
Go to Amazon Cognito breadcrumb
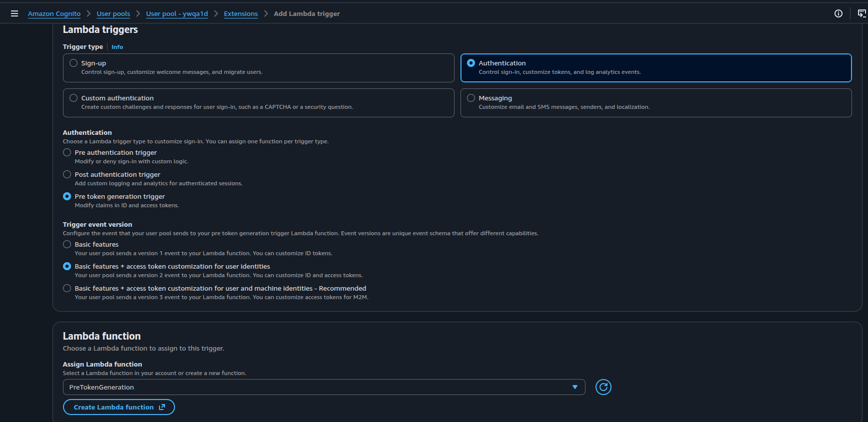pyautogui.click(x=54, y=14)
